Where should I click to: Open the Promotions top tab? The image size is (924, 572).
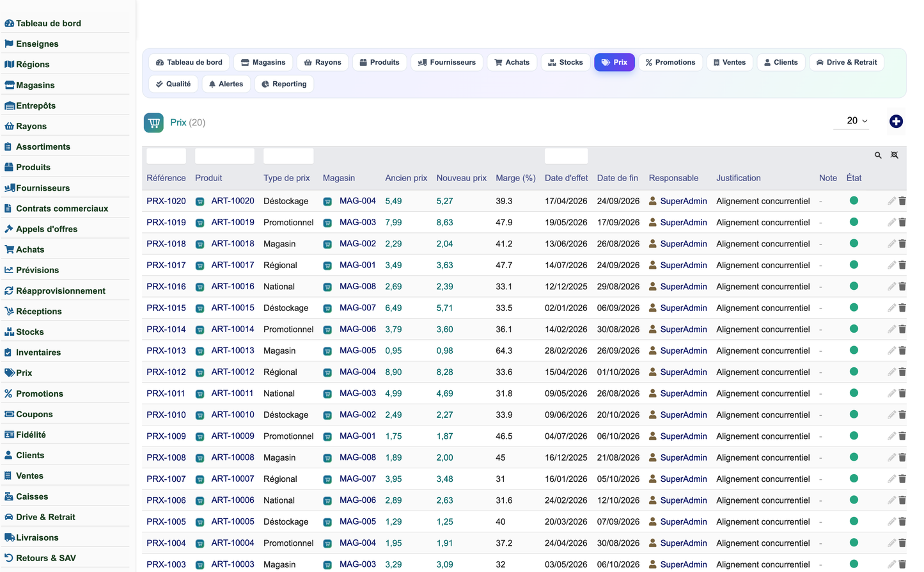click(x=670, y=62)
